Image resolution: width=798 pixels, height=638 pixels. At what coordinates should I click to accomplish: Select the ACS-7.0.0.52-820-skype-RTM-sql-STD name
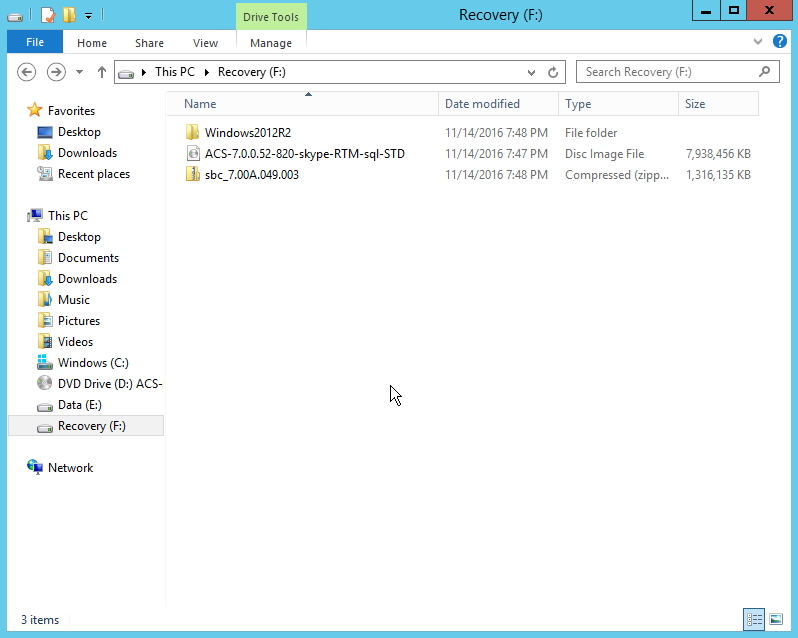(x=305, y=154)
